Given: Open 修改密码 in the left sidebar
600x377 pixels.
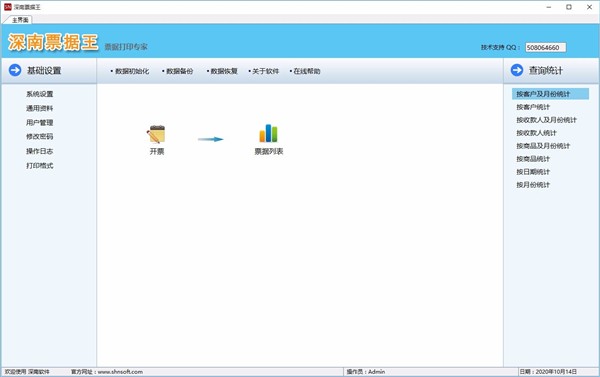Looking at the screenshot, I should click(40, 137).
